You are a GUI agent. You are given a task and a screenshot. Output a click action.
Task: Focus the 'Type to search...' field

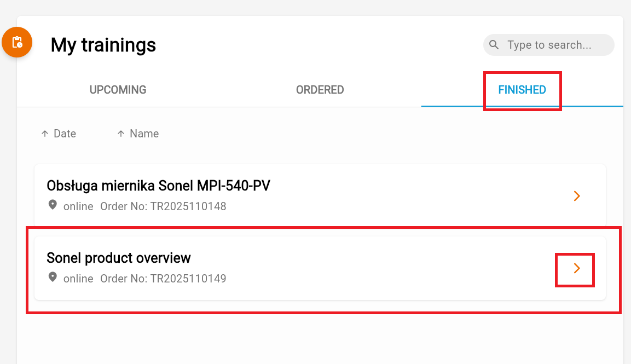(553, 45)
